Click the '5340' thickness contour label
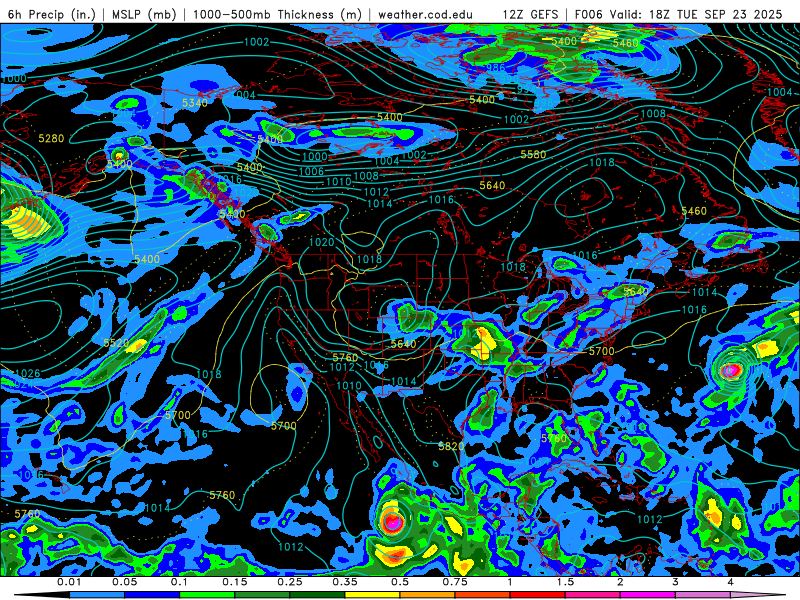 (195, 103)
